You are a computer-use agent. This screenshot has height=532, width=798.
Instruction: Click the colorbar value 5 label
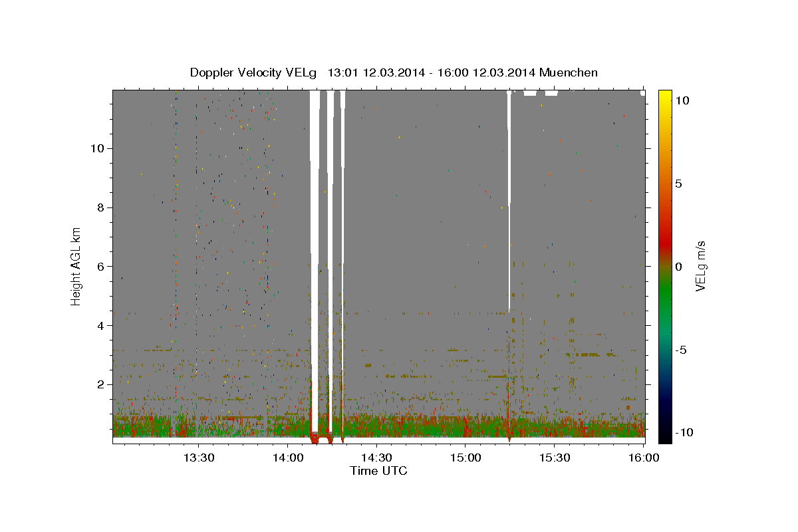click(678, 184)
